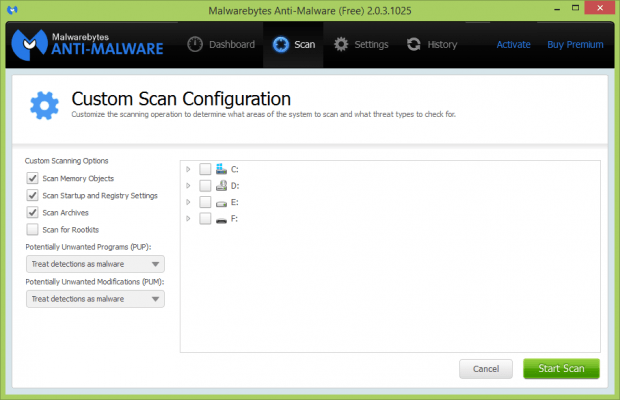
Task: Select the D: drive label
Action: click(x=235, y=186)
